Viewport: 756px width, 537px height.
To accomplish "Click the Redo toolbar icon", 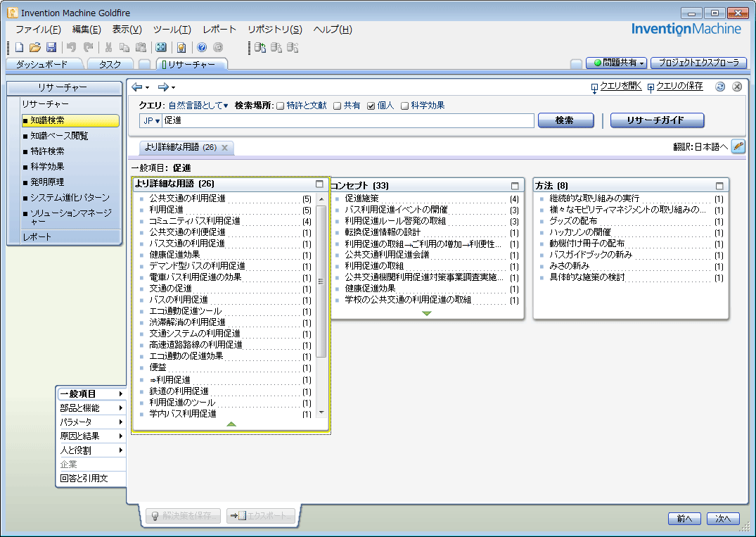I will 88,46.
